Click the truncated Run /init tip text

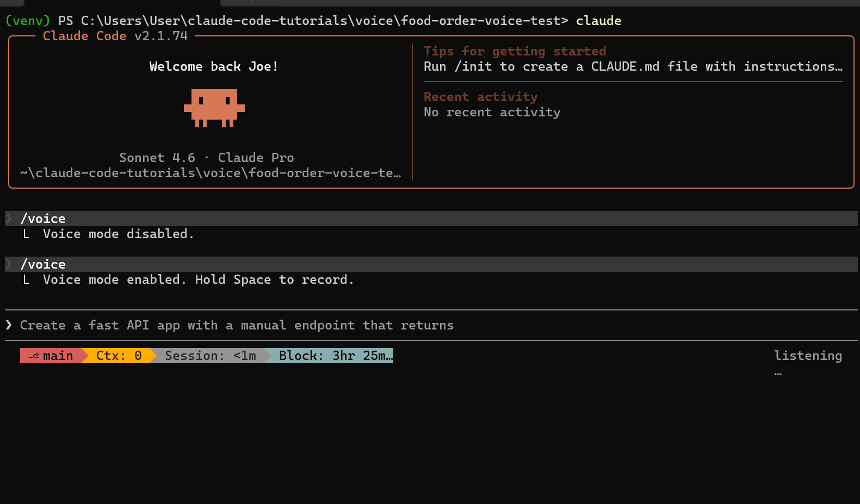(x=633, y=67)
